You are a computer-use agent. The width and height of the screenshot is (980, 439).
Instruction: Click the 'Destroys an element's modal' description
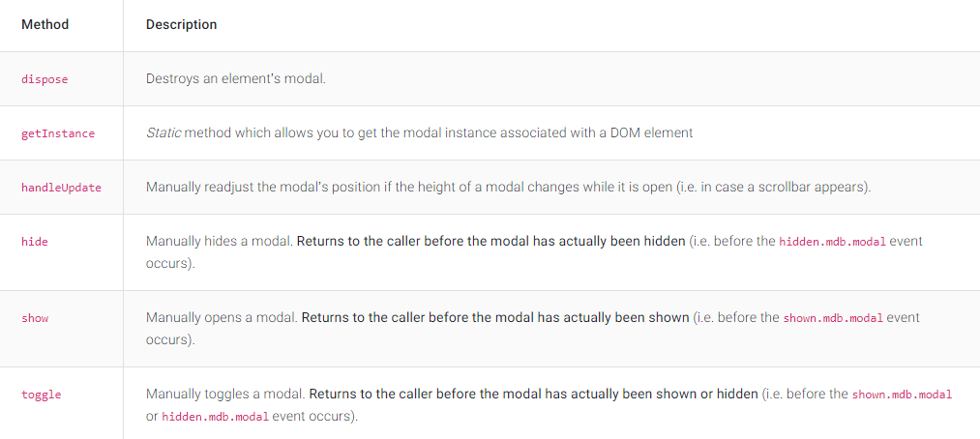click(x=236, y=79)
